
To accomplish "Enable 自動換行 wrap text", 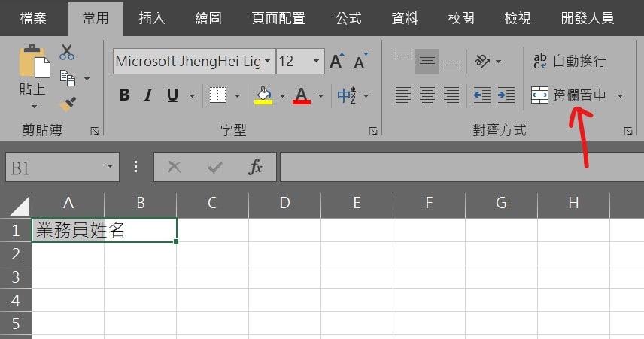I will pyautogui.click(x=570, y=61).
